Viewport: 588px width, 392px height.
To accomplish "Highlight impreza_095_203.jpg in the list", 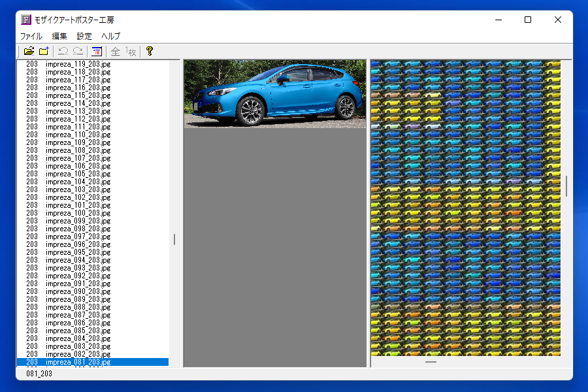I will (93, 252).
